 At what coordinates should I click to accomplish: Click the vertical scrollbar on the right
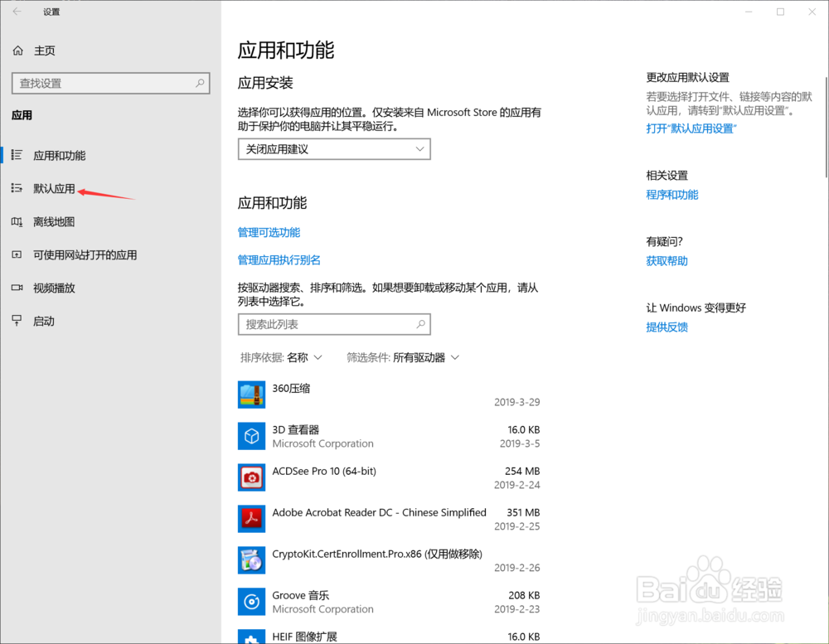[x=826, y=127]
